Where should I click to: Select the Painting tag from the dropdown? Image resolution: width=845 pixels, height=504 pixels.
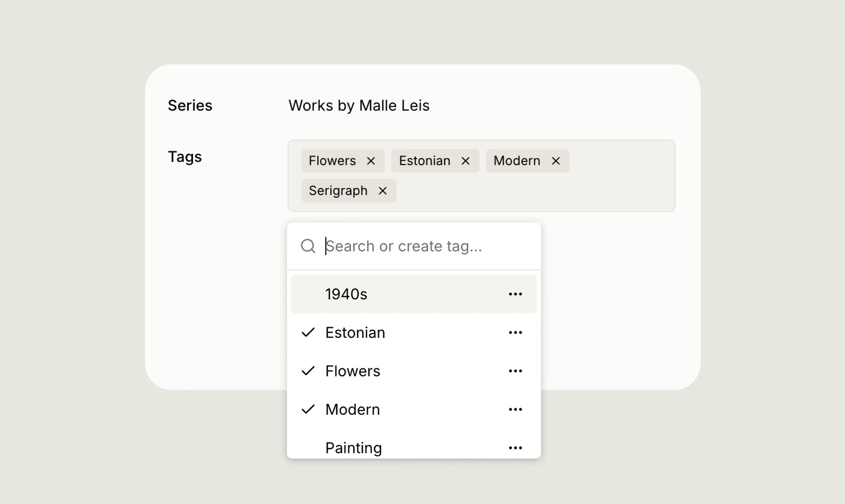pos(353,448)
